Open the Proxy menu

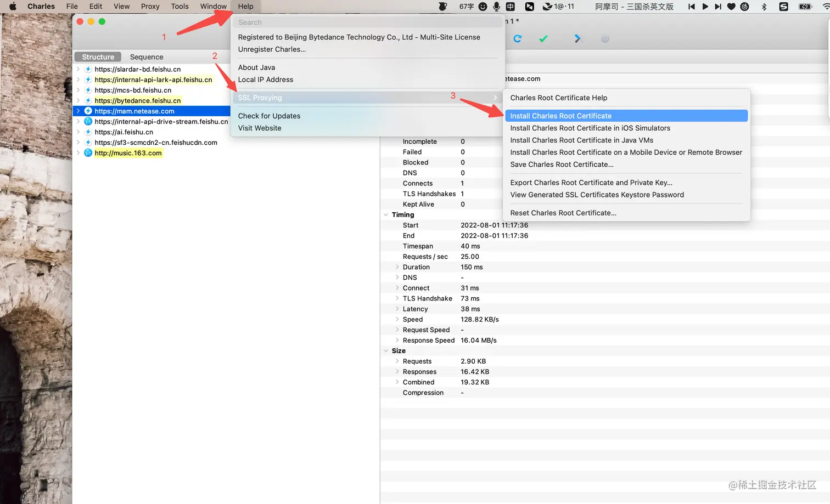[150, 7]
